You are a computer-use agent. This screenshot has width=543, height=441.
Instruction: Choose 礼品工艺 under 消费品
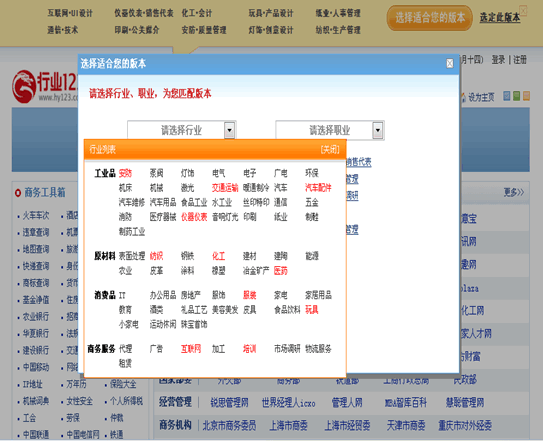click(x=194, y=310)
